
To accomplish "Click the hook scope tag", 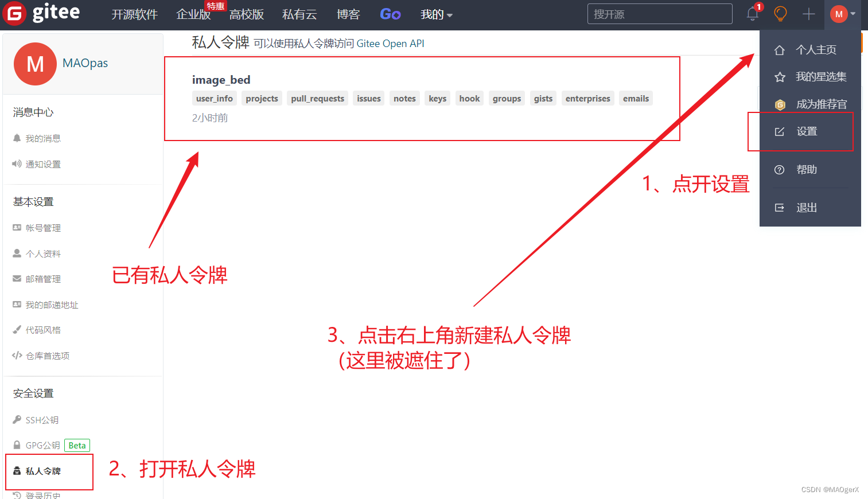I will click(469, 99).
